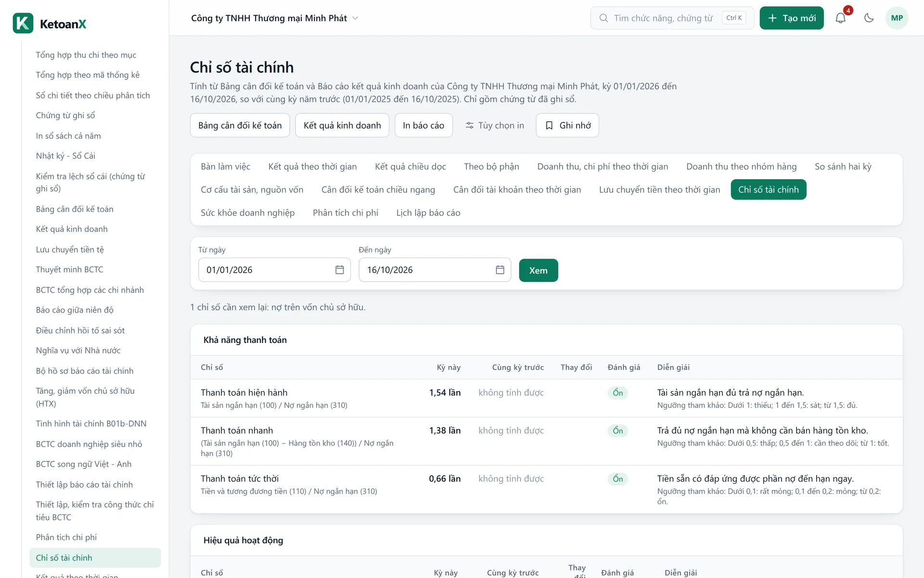Click the Kết quả kinh doanh button
This screenshot has height=578, width=924.
click(342, 125)
